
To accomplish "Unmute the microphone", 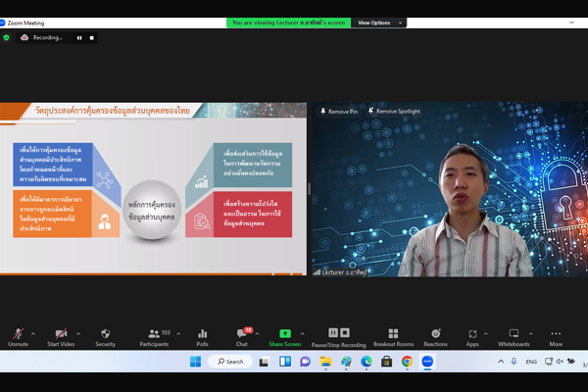I will [x=18, y=337].
